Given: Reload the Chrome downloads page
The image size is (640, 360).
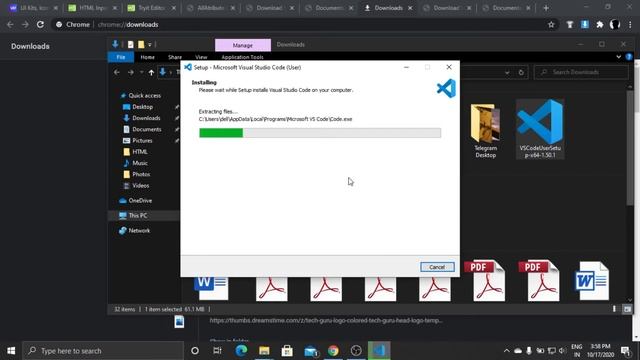Looking at the screenshot, I should point(40,24).
